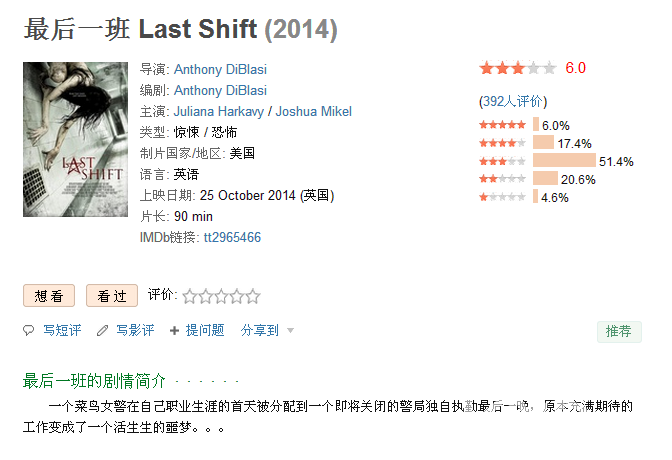Click the Last Shift poster thumbnail
This screenshot has height=460, width=672.
click(x=75, y=139)
